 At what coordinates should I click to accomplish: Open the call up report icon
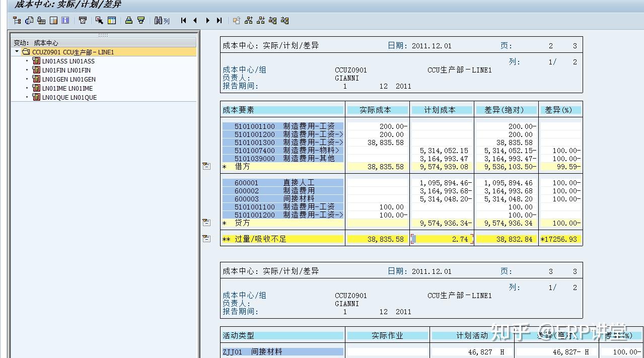tap(29, 21)
